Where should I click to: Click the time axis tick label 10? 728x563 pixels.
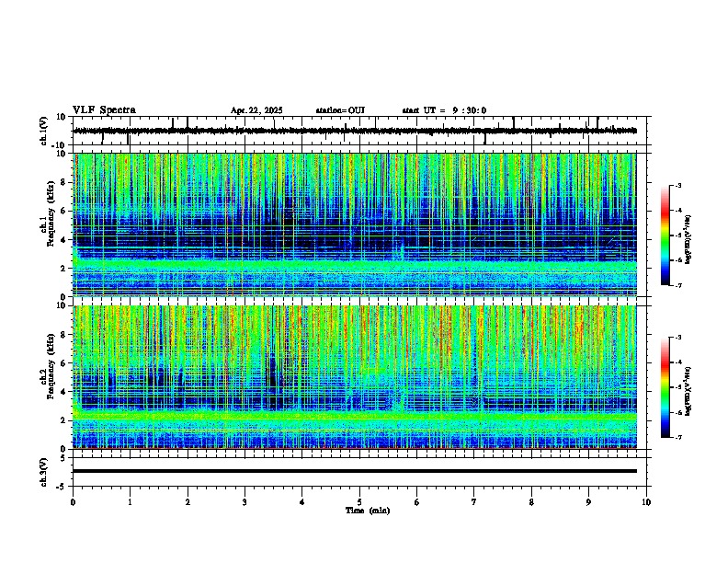646,502
